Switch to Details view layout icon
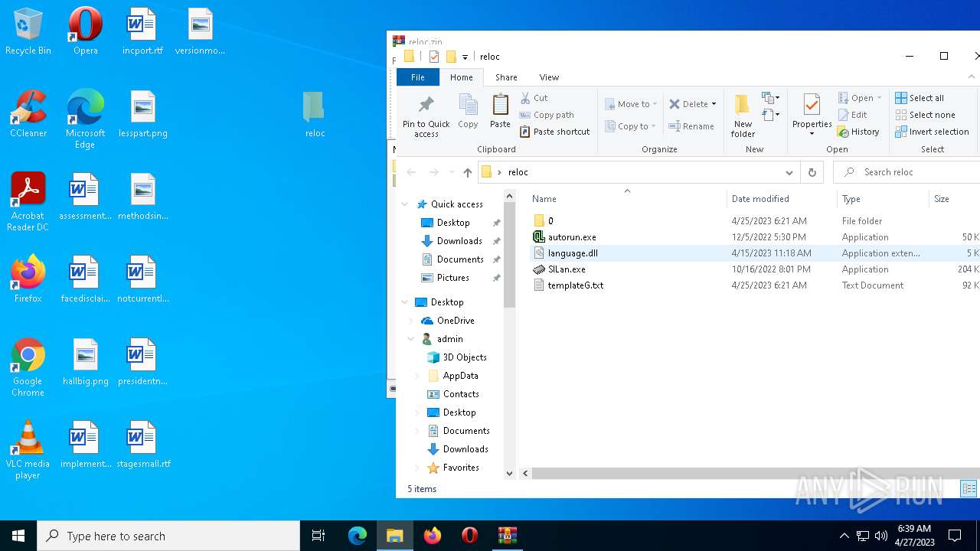980x551 pixels. (x=969, y=488)
